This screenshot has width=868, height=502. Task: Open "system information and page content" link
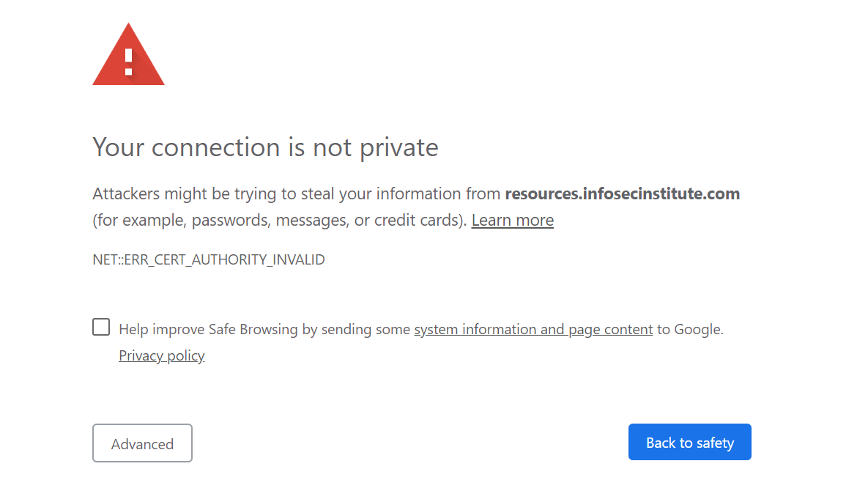(x=533, y=329)
